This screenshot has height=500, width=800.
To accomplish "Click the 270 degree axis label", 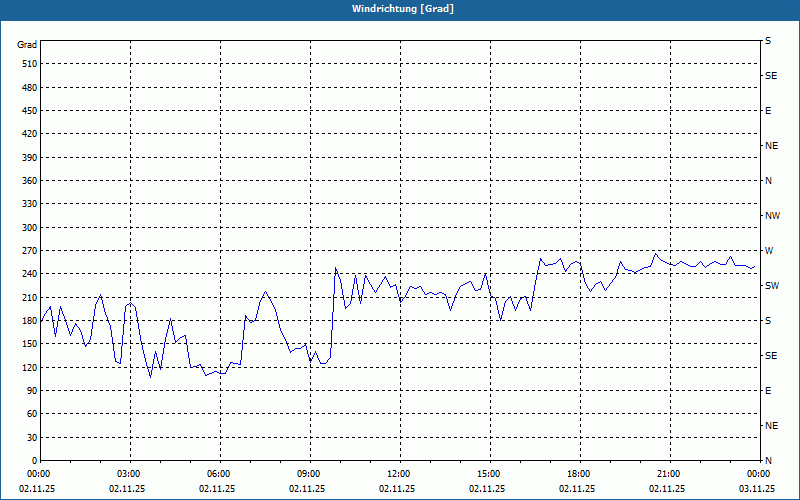I will pyautogui.click(x=30, y=251).
